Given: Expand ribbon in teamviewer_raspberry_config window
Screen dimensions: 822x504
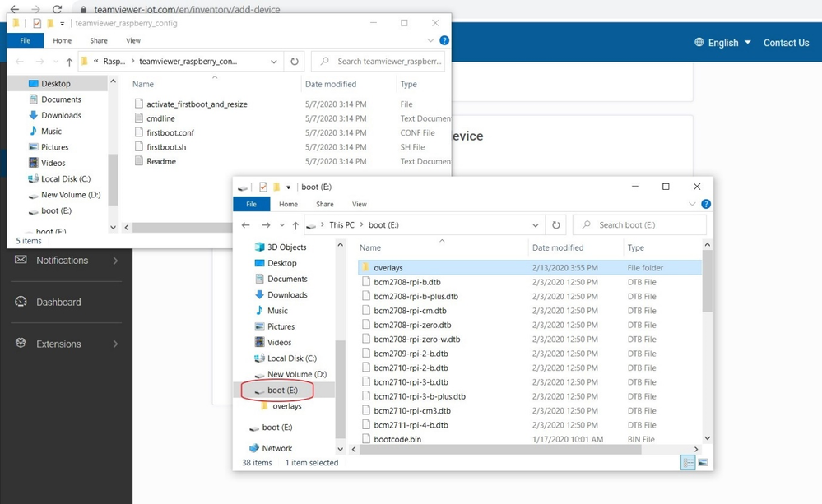Looking at the screenshot, I should tap(430, 40).
